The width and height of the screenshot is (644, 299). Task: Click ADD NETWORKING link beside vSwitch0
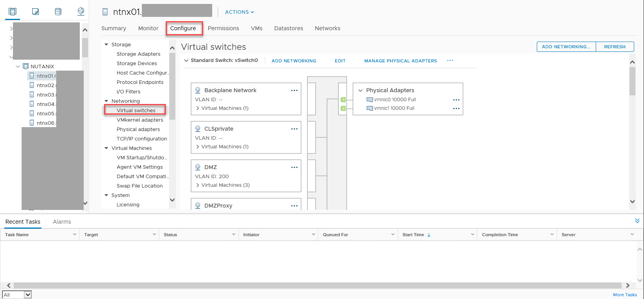(294, 61)
